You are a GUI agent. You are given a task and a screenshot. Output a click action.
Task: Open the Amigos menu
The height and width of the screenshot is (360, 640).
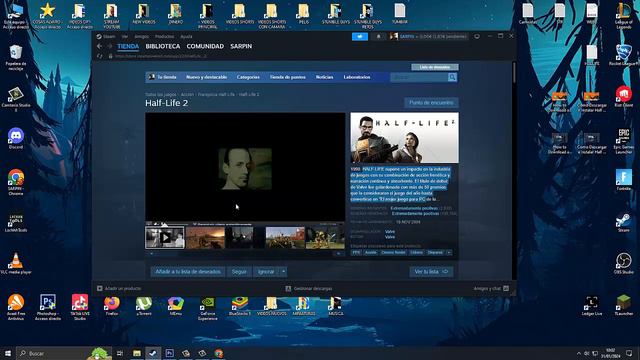click(x=142, y=36)
